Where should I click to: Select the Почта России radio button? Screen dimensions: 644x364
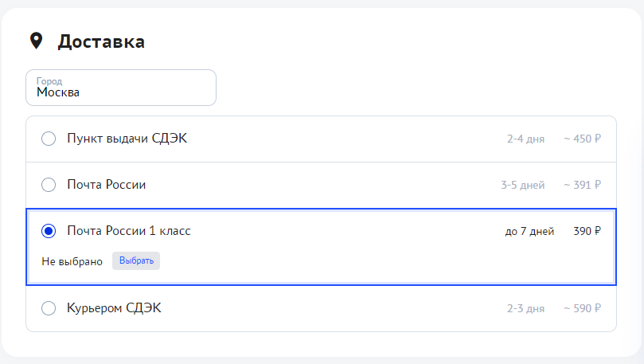tap(49, 185)
